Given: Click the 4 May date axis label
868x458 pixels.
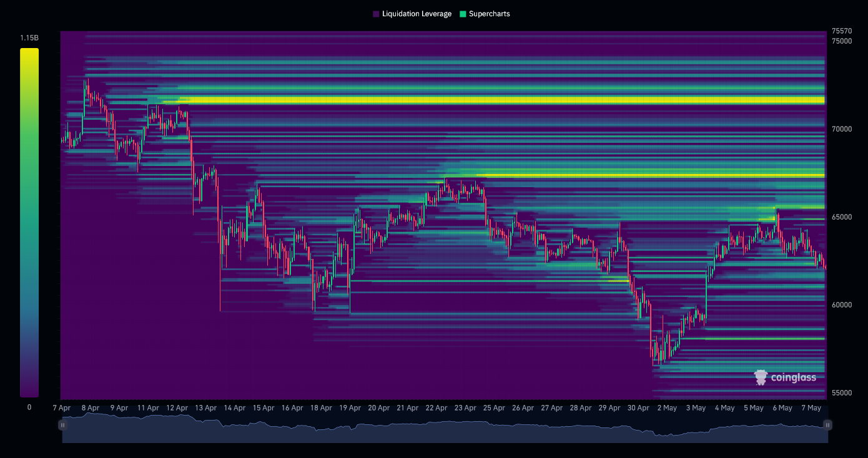Looking at the screenshot, I should pyautogui.click(x=724, y=408).
